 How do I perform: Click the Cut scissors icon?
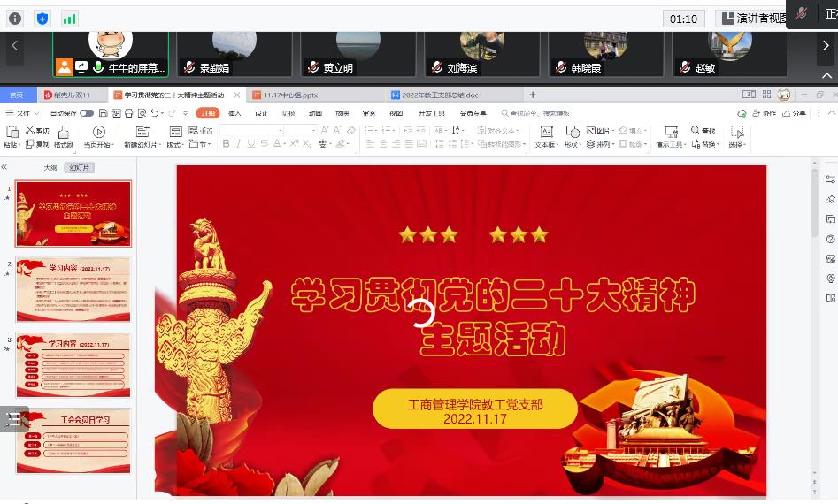(31, 130)
